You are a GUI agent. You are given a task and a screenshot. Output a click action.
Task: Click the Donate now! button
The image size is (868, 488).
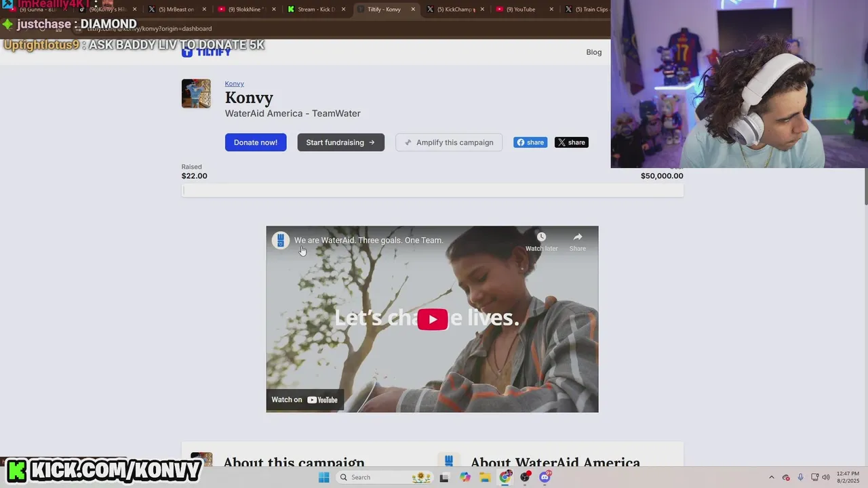tap(256, 142)
